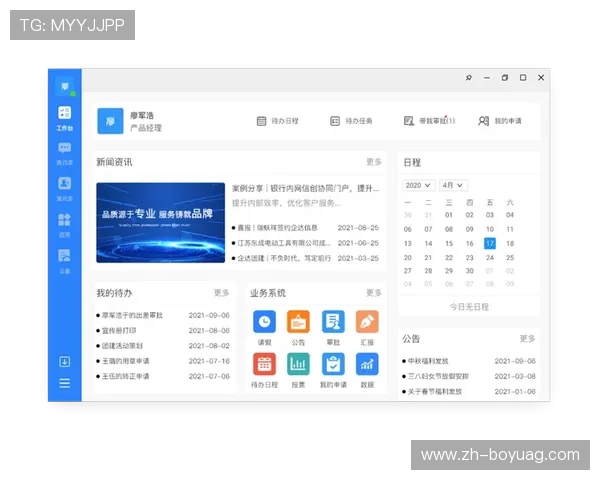
Task: Click the pin window icon in title bar
Action: (469, 78)
